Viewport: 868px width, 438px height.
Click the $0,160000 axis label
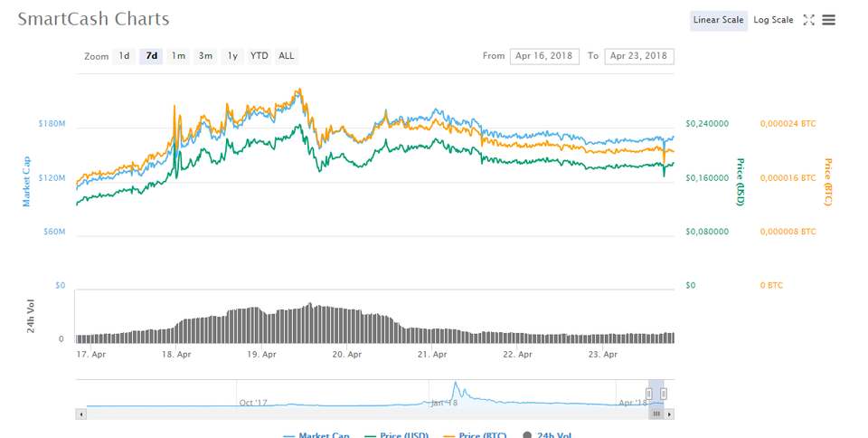click(x=707, y=177)
